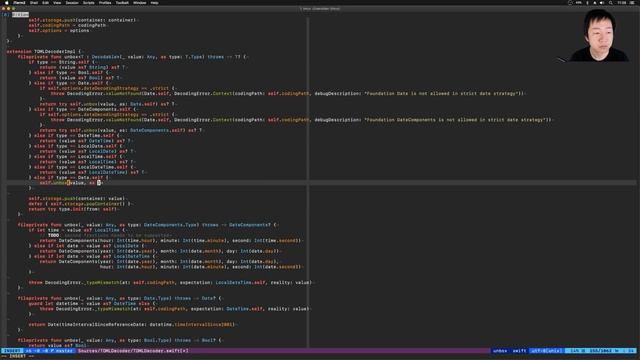Click the 'self.codingPath = codingPath' line
Screen dimensions: 640x360
coord(67,25)
